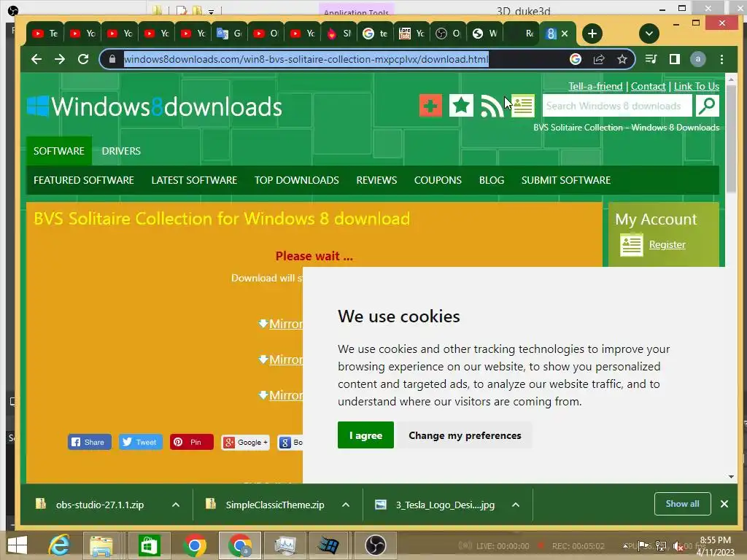
Task: Click Change my preferences button
Action: point(465,435)
